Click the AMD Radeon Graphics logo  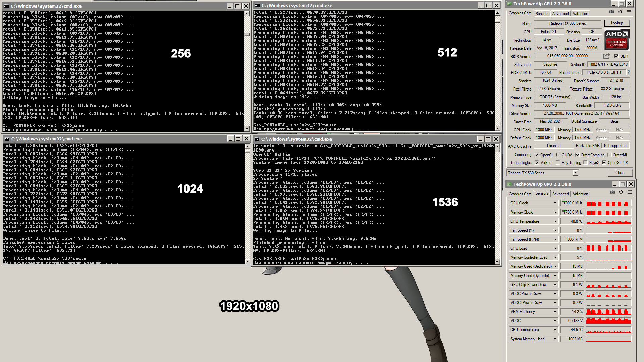(617, 39)
